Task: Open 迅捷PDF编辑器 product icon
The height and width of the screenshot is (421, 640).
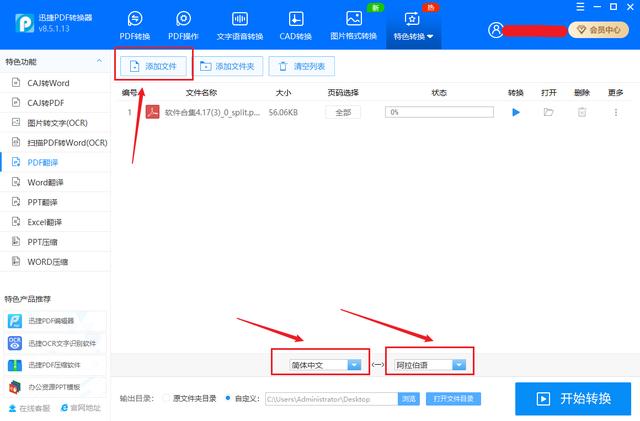Action: pos(15,321)
